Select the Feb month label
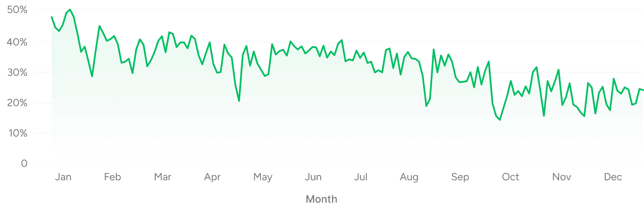Image resolution: width=644 pixels, height=207 pixels. pyautogui.click(x=112, y=177)
